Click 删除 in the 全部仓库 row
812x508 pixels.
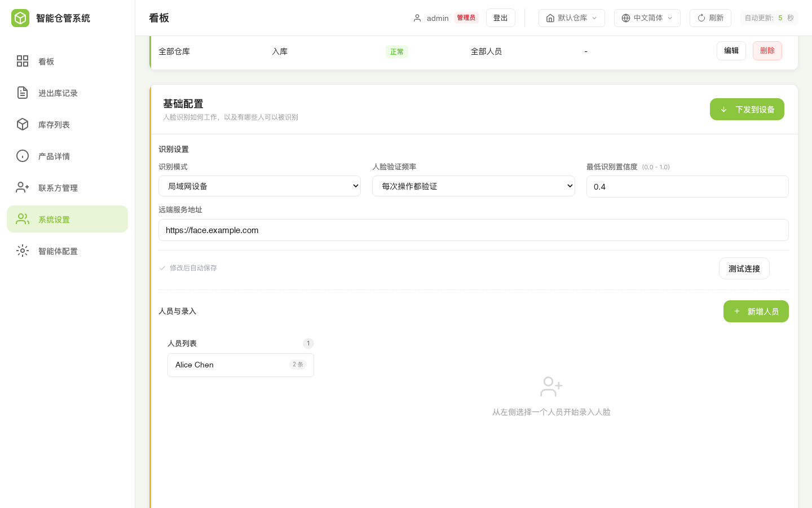point(767,51)
